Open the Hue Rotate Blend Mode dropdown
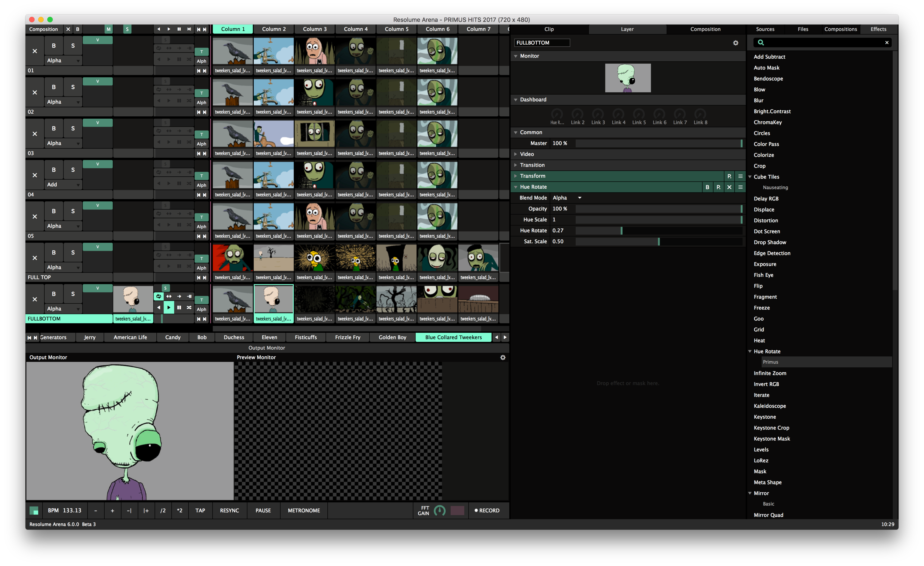 (x=567, y=198)
